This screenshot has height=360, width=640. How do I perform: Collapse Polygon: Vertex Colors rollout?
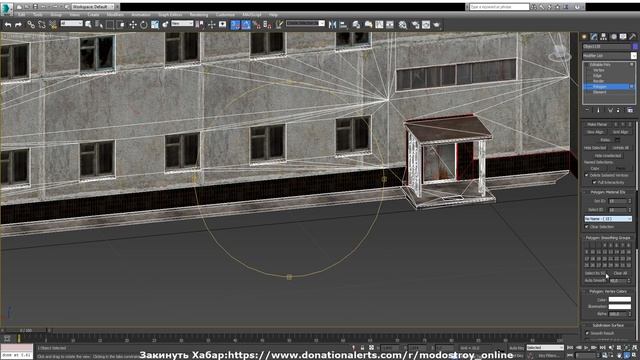(x=608, y=291)
